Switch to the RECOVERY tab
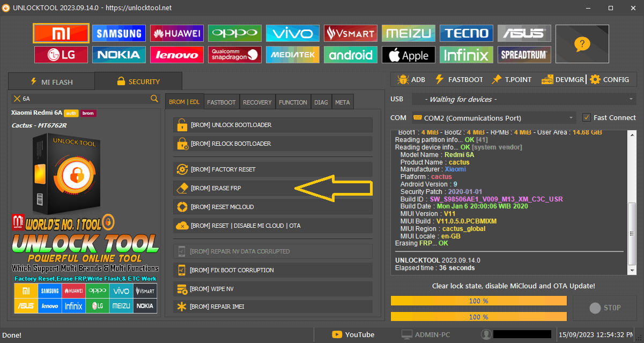The image size is (644, 343). [257, 102]
